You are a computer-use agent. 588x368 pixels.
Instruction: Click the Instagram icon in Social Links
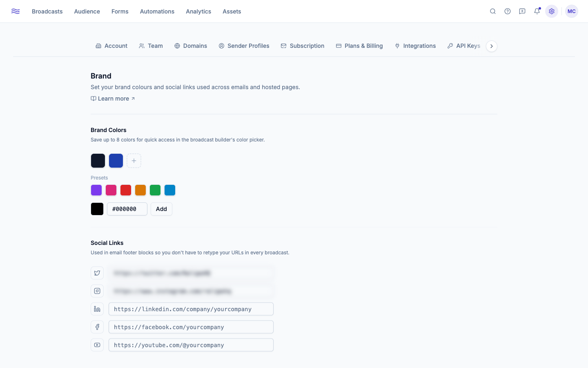97,291
